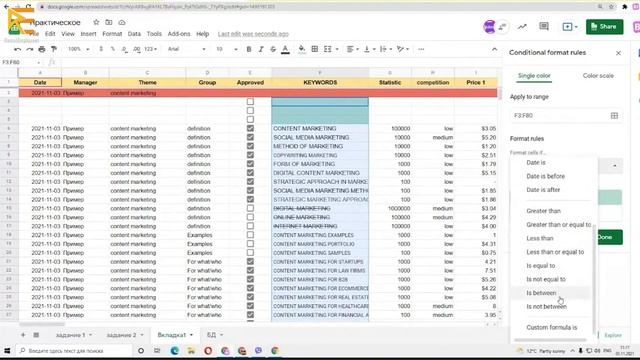This screenshot has width=640, height=360.
Task: Toggle bold formatting
Action: 249,49
